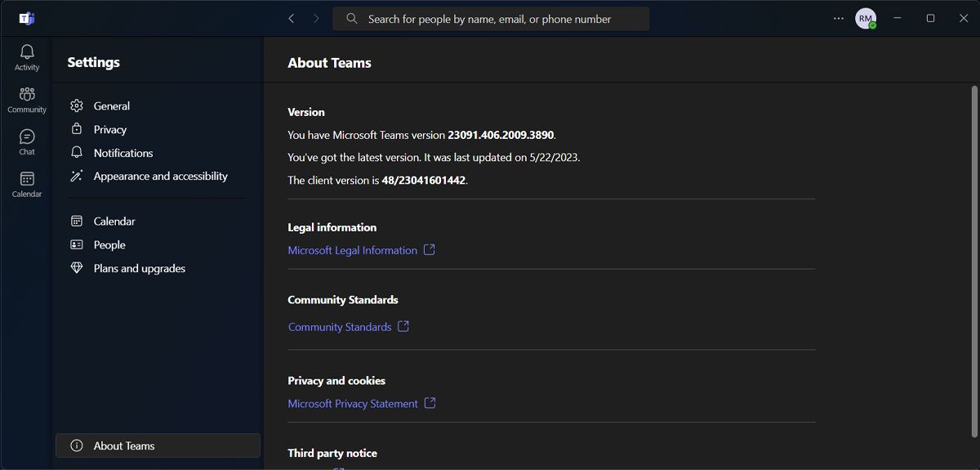Click the About Teams page title
Image resolution: width=980 pixels, height=470 pixels.
coord(329,63)
